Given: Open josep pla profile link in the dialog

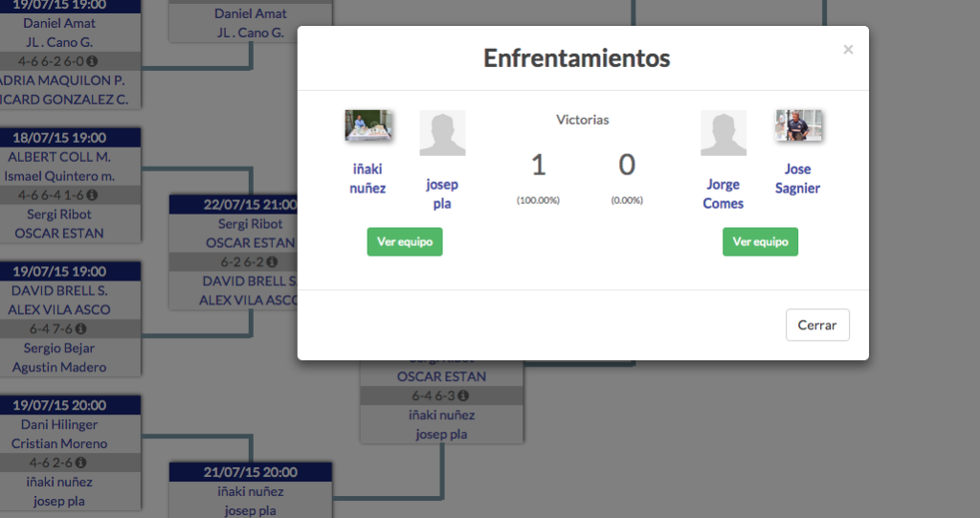Looking at the screenshot, I should [442, 193].
